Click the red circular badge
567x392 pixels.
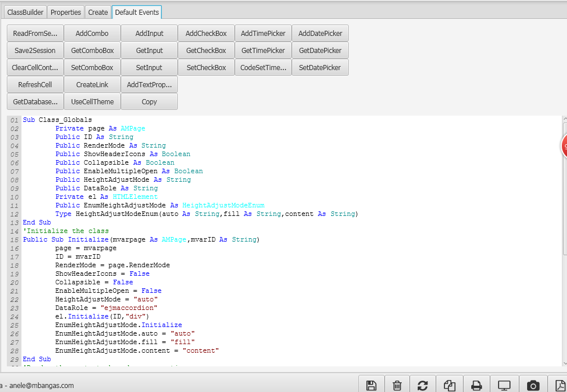click(x=564, y=146)
